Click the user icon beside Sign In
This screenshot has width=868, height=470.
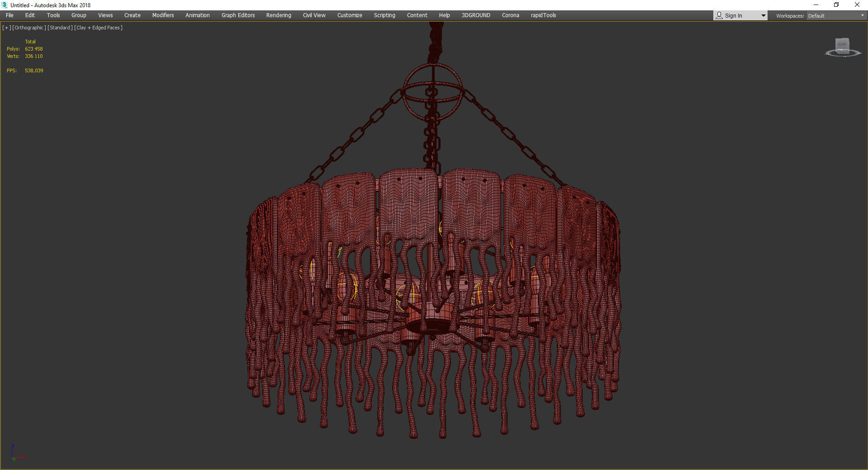click(x=719, y=15)
